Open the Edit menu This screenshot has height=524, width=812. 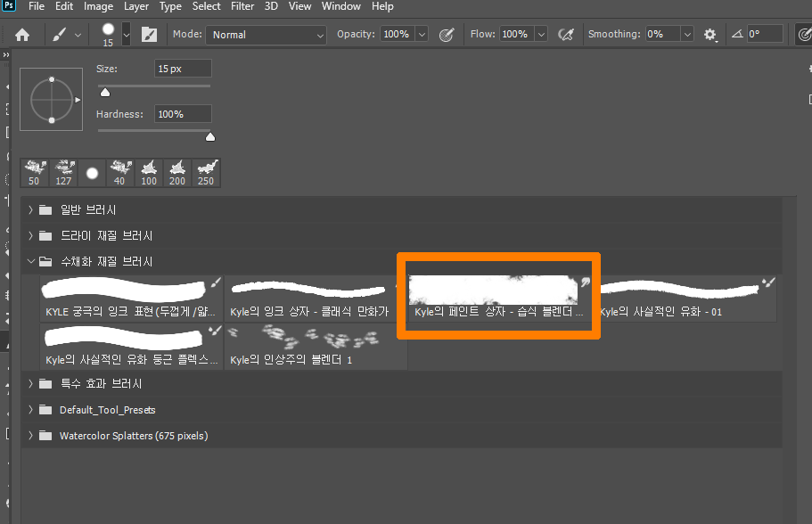click(x=64, y=6)
